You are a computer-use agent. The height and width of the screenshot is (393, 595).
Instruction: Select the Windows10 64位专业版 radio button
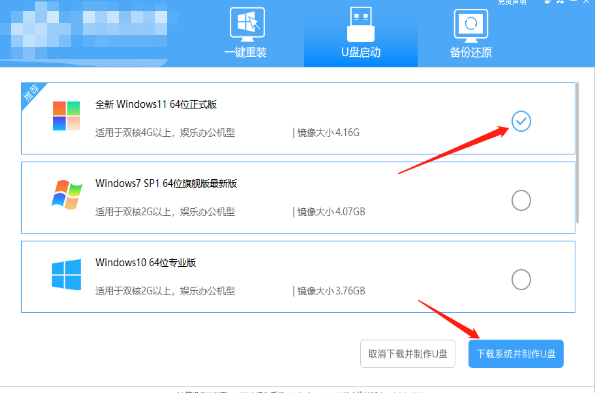pos(521,280)
